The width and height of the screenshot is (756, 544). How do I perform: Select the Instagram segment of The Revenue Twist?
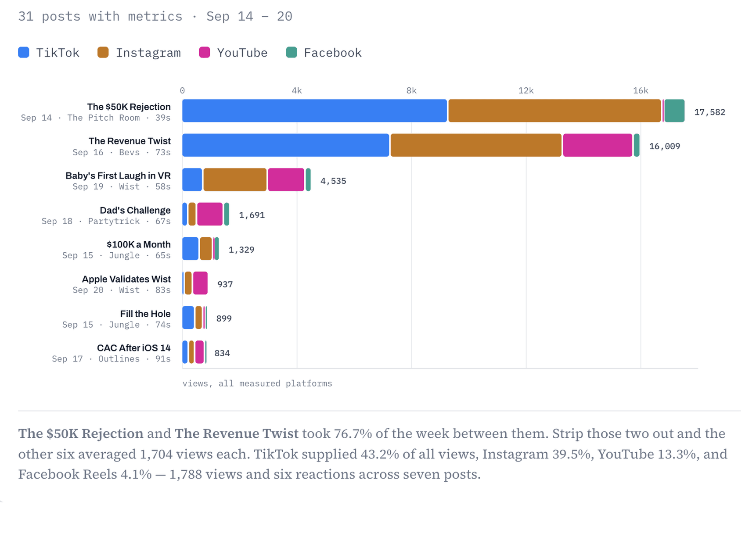[476, 145]
